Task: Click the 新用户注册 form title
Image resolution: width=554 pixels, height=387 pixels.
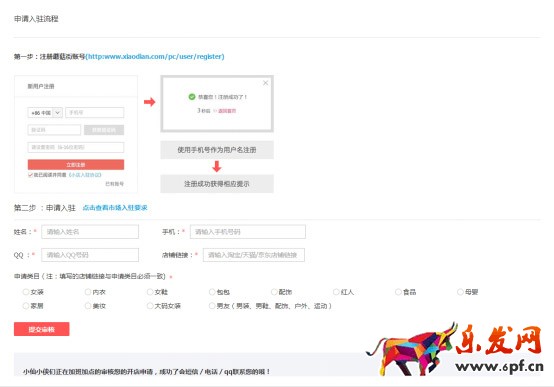Action: (41, 86)
